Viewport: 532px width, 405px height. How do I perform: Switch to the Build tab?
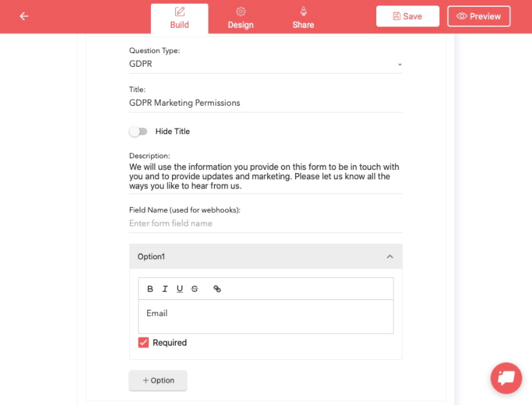[x=179, y=19]
